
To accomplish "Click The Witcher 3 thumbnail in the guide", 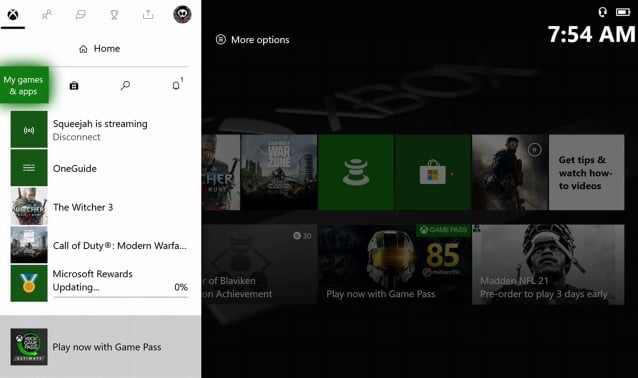I will 29,207.
